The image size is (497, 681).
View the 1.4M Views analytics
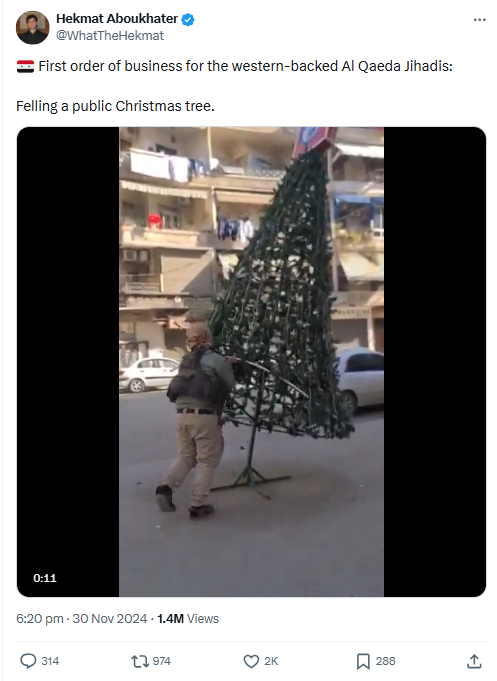188,618
